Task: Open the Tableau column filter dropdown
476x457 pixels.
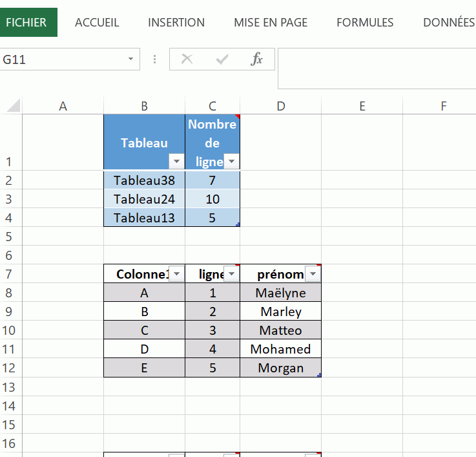Action: (175, 162)
